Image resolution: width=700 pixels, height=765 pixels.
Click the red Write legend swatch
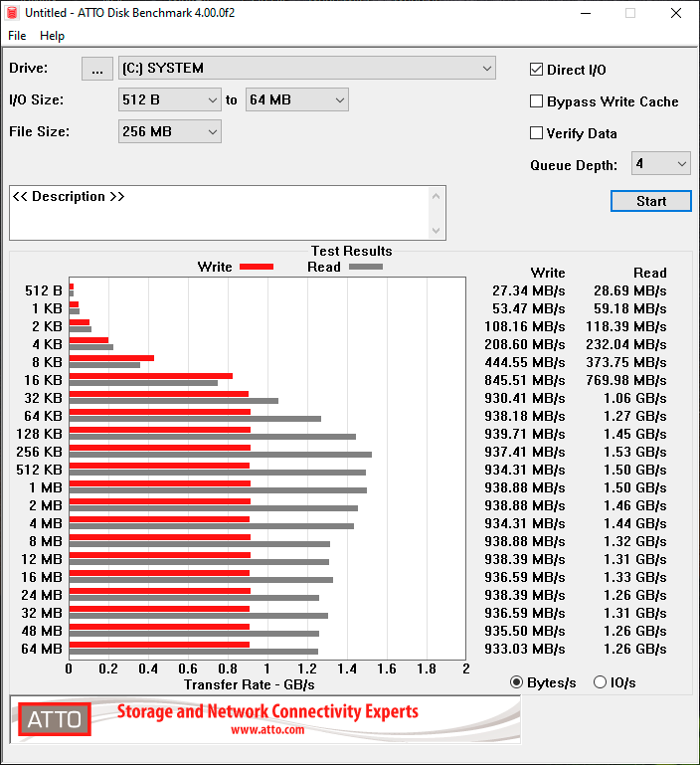tap(257, 267)
